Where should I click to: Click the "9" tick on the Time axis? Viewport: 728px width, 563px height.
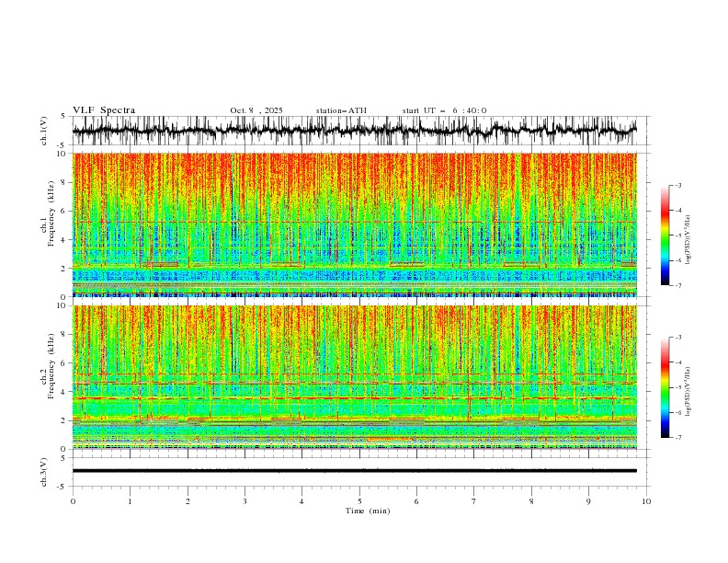point(588,501)
